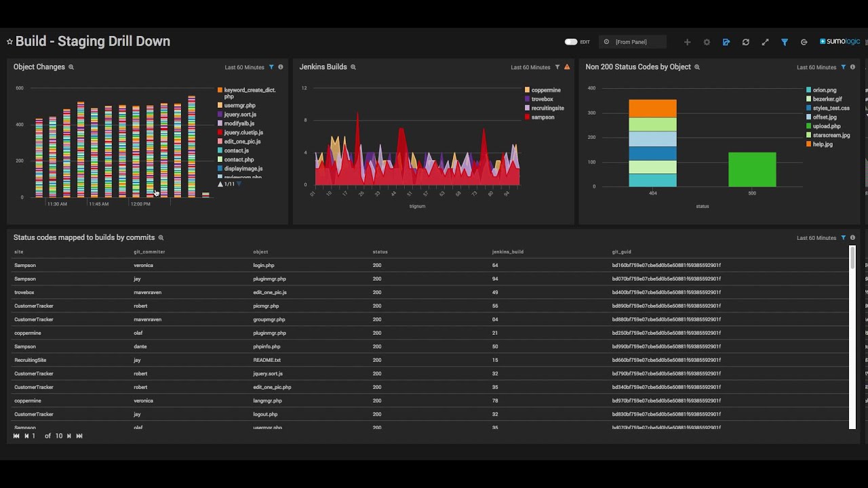Click the plus add panel icon
The width and height of the screenshot is (868, 488).
click(687, 42)
